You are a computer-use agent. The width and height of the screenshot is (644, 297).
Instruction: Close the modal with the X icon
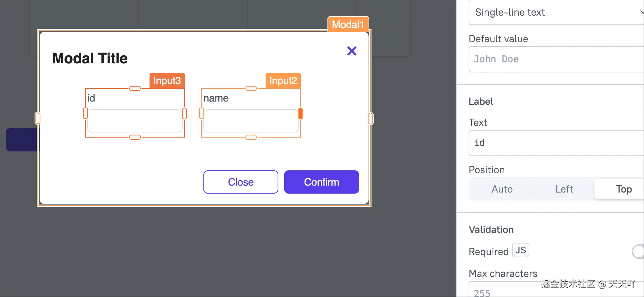351,51
